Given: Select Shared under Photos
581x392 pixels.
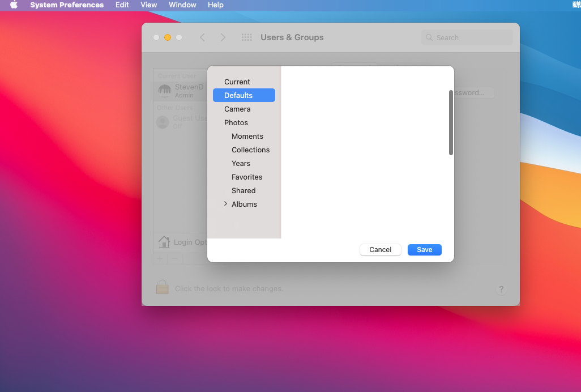Looking at the screenshot, I should [244, 190].
